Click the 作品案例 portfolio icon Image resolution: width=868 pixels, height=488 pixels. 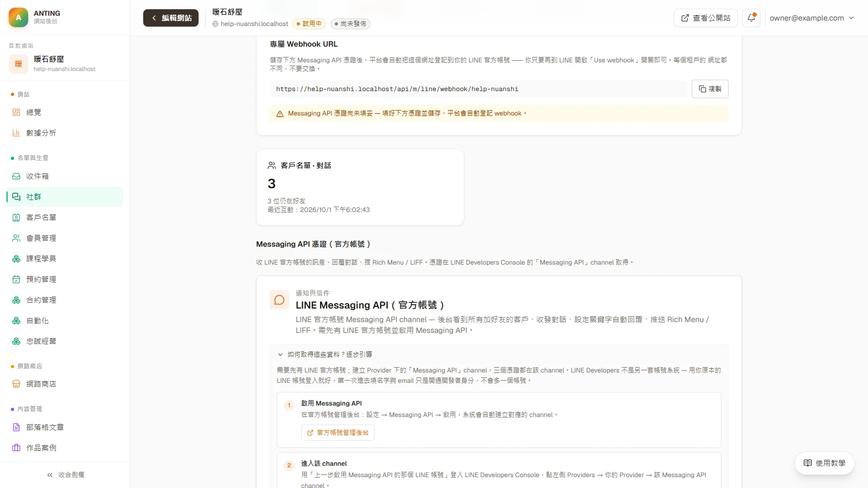click(x=16, y=448)
